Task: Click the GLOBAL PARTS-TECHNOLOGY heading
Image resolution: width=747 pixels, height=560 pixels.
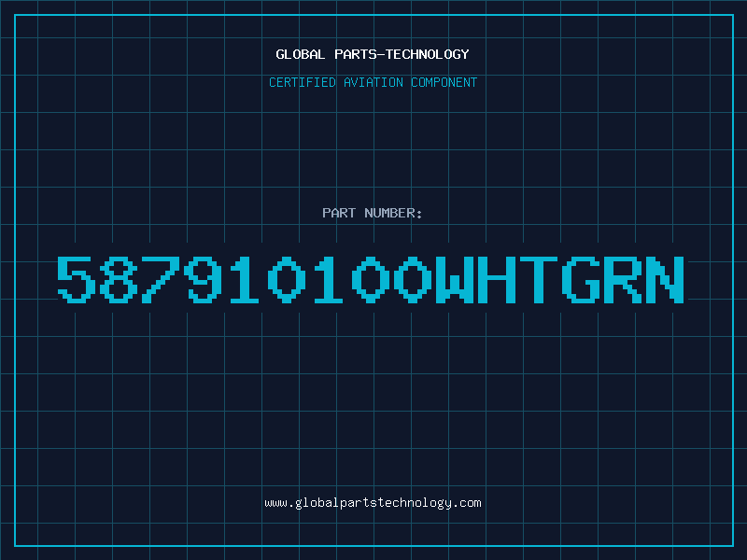Action: [373, 54]
